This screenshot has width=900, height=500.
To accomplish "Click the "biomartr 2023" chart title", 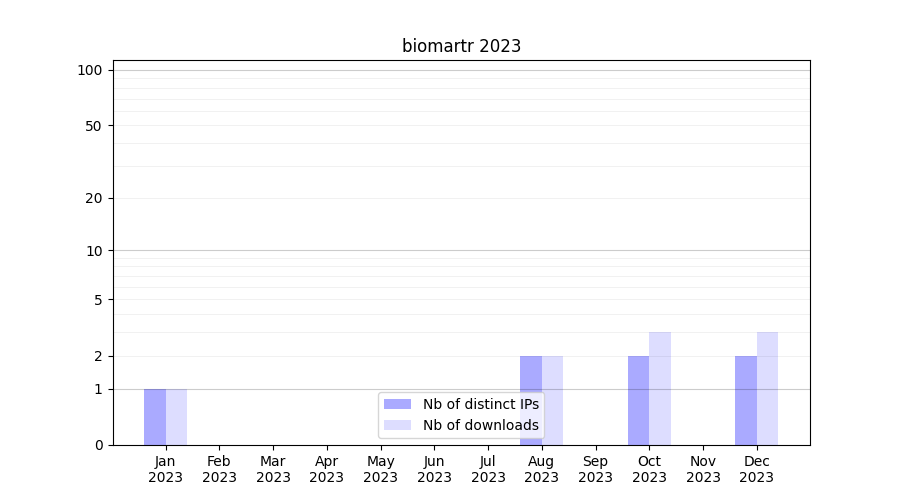I will tap(461, 46).
